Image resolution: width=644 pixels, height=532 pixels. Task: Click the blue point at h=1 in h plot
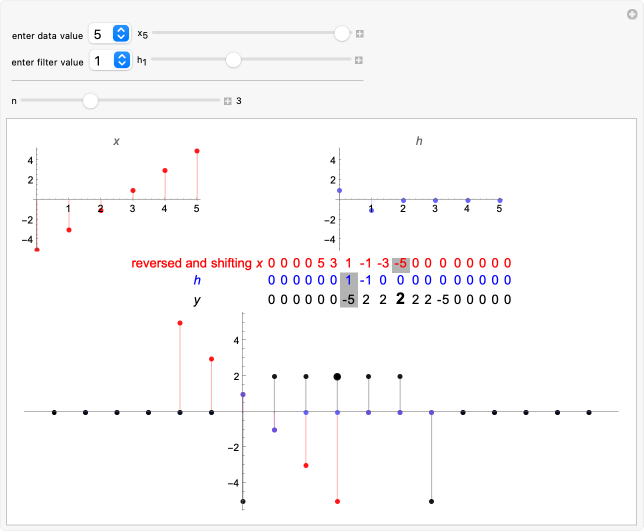click(371, 210)
